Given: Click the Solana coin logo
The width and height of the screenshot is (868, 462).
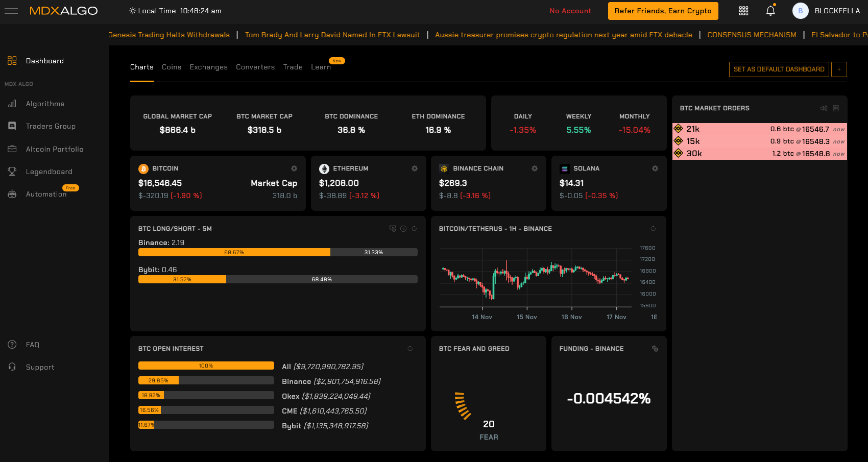Looking at the screenshot, I should pyautogui.click(x=565, y=169).
